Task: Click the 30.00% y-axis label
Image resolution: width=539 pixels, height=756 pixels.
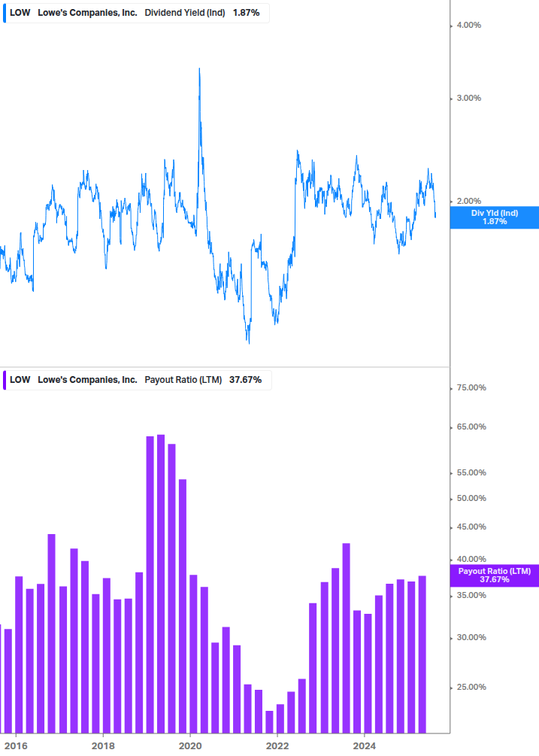Action: (471, 637)
